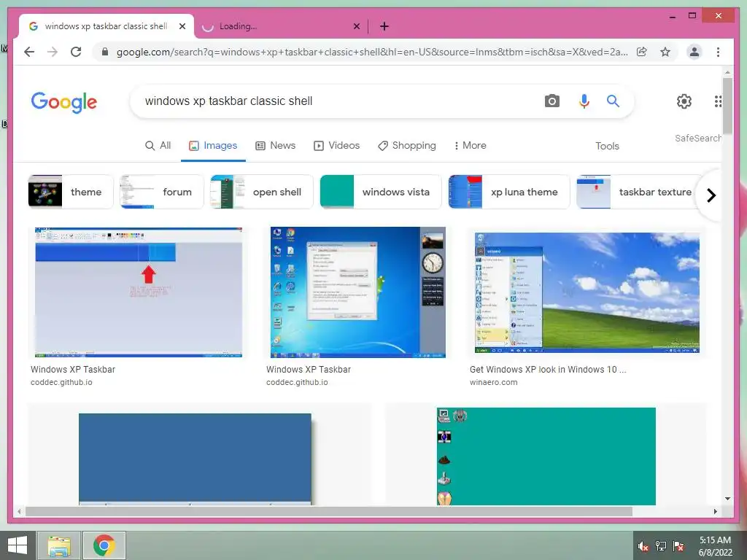Go to Google home via the logo
This screenshot has width=747, height=560.
64,102
